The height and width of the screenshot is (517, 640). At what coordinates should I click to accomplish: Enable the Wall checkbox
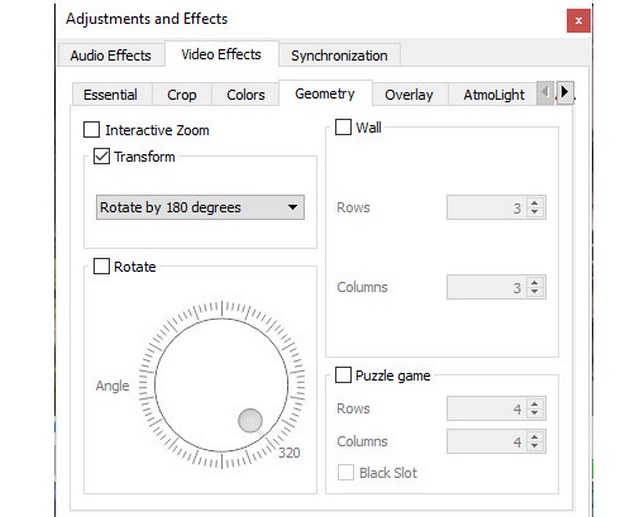[x=343, y=127]
